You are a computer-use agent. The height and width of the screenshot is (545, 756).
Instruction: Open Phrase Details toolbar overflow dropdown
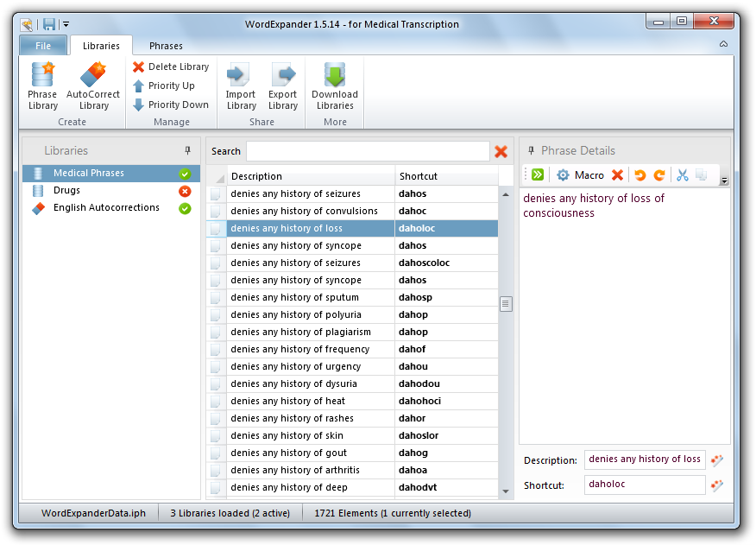[x=724, y=181]
